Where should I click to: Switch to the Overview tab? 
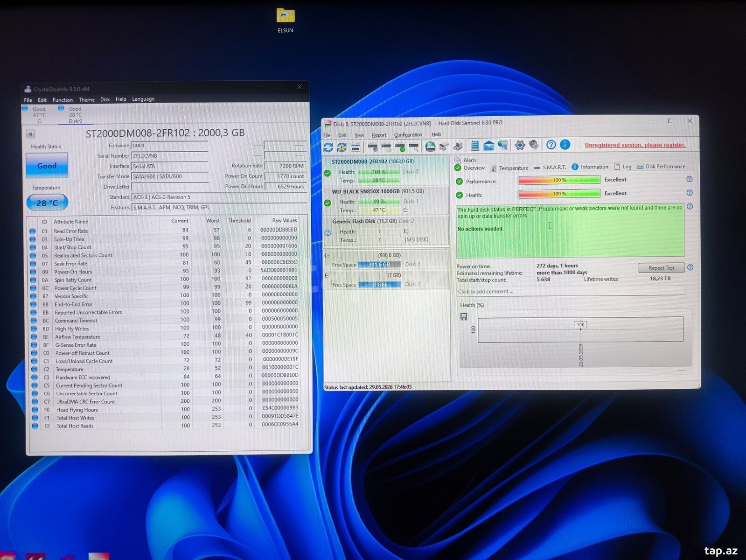coord(470,168)
